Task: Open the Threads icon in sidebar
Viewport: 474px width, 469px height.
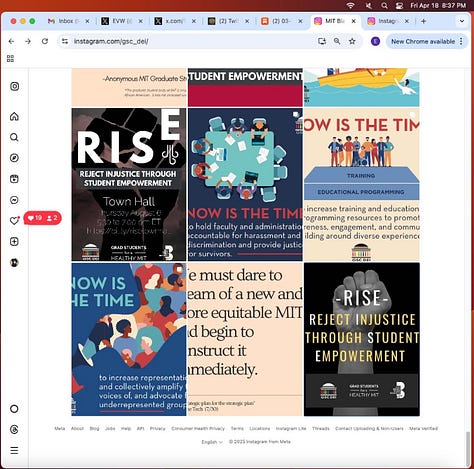Action: (14, 430)
